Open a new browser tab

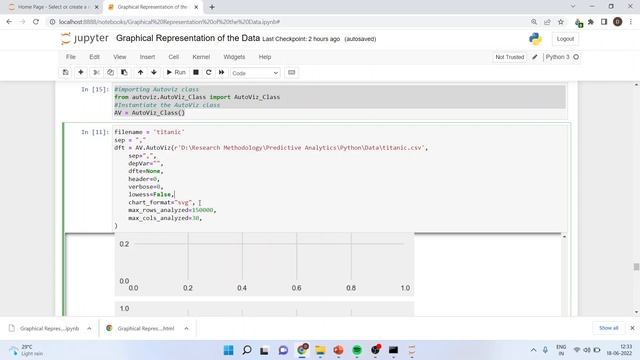click(x=212, y=7)
